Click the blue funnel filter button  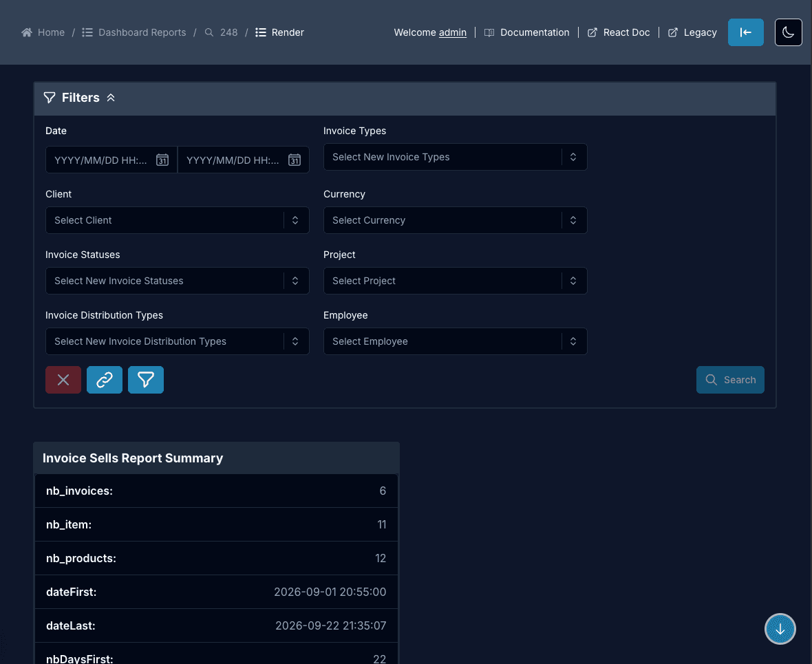[x=145, y=380]
